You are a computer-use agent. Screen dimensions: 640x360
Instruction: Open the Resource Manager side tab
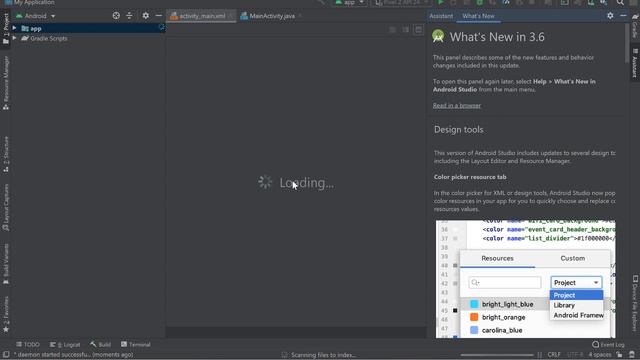coord(6,83)
